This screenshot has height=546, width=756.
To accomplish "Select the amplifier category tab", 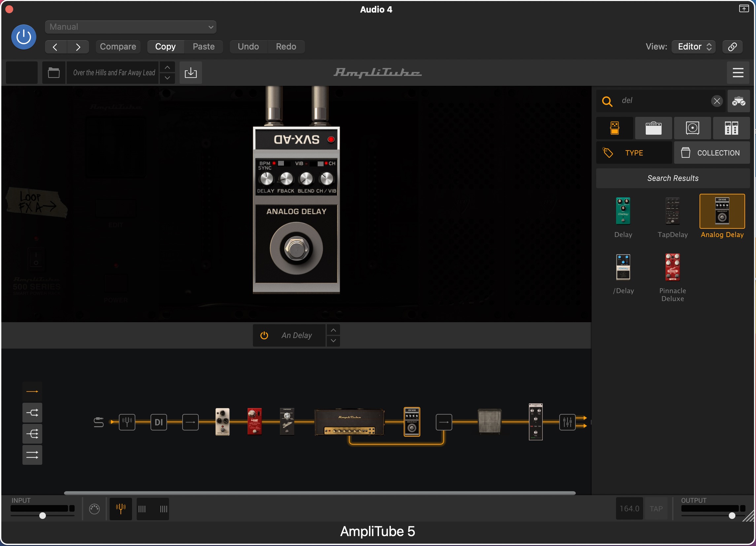I will click(x=654, y=128).
